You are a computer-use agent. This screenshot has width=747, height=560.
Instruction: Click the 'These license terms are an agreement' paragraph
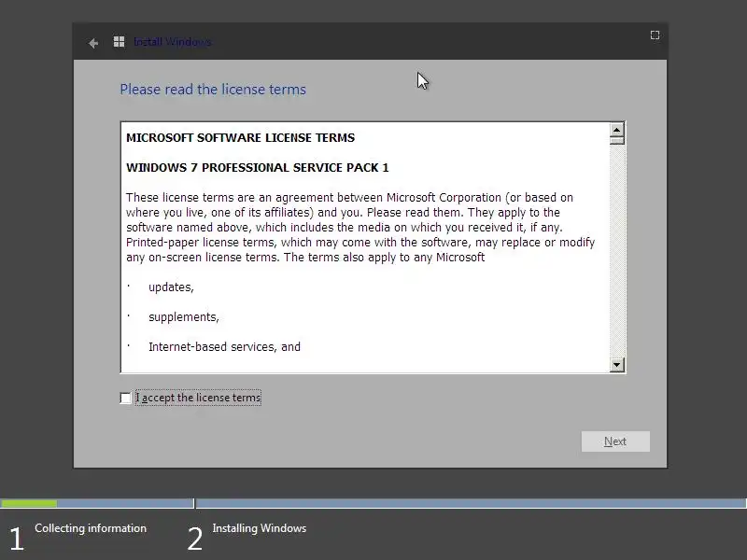click(360, 227)
